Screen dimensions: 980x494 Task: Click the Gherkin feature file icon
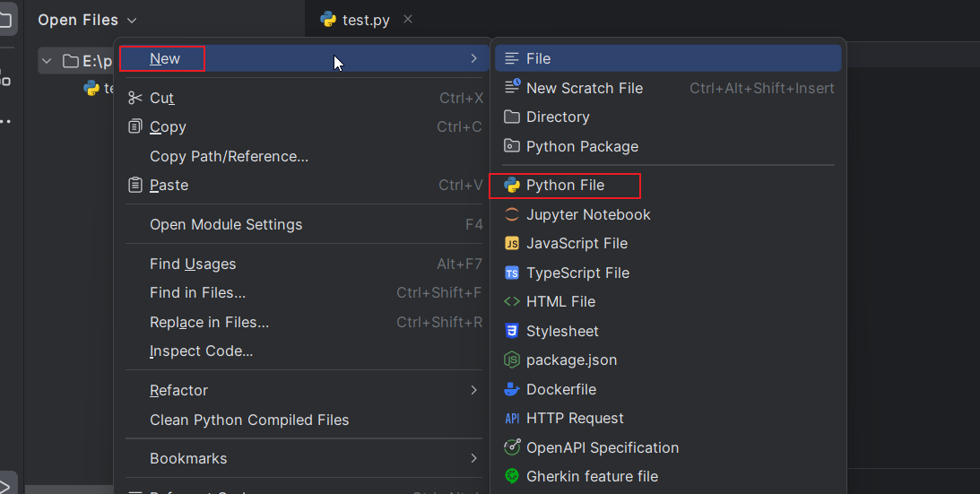tap(512, 476)
